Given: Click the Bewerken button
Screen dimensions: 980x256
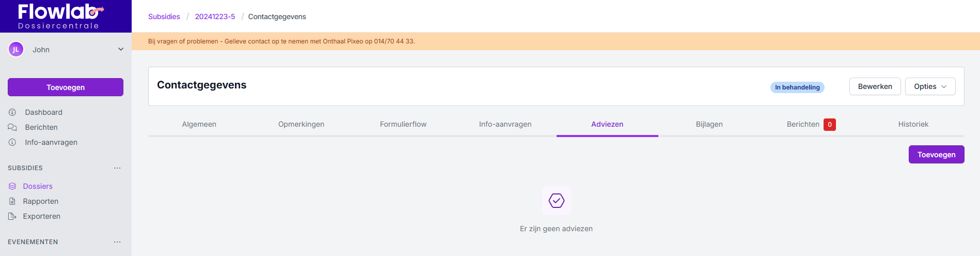Looking at the screenshot, I should coord(875,86).
